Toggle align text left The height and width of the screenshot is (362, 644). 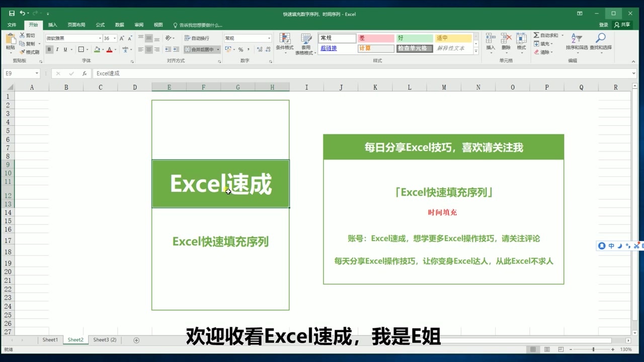[x=141, y=49]
